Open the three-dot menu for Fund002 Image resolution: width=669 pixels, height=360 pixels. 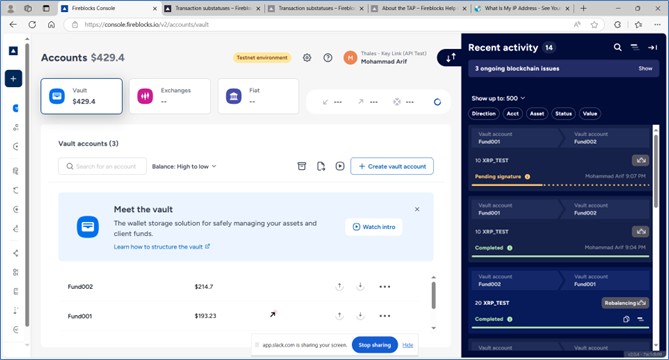(384, 287)
